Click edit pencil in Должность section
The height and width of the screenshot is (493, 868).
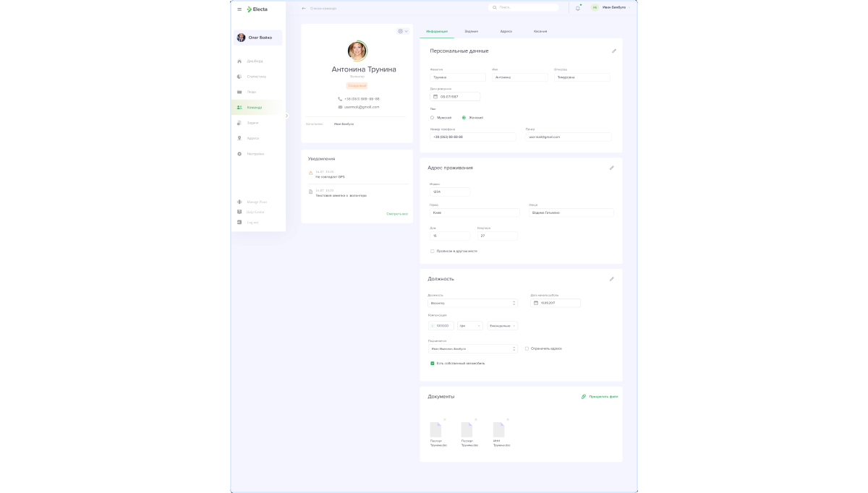point(612,279)
